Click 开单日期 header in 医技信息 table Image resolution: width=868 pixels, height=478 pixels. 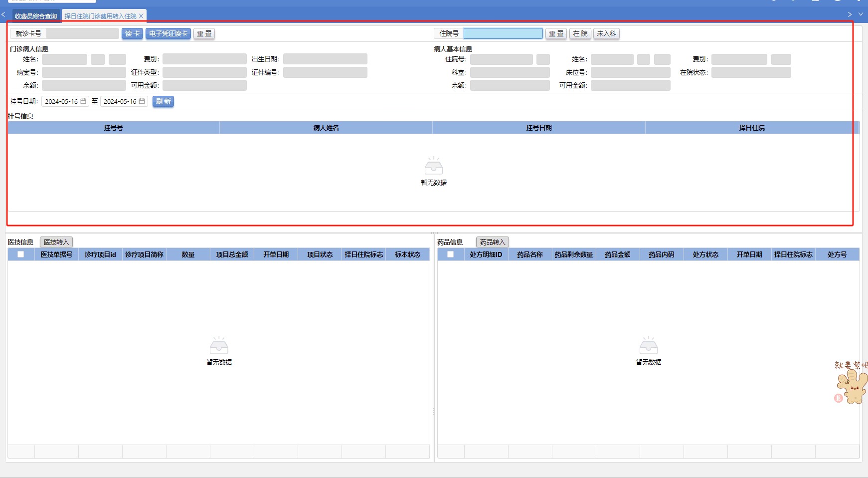(276, 254)
